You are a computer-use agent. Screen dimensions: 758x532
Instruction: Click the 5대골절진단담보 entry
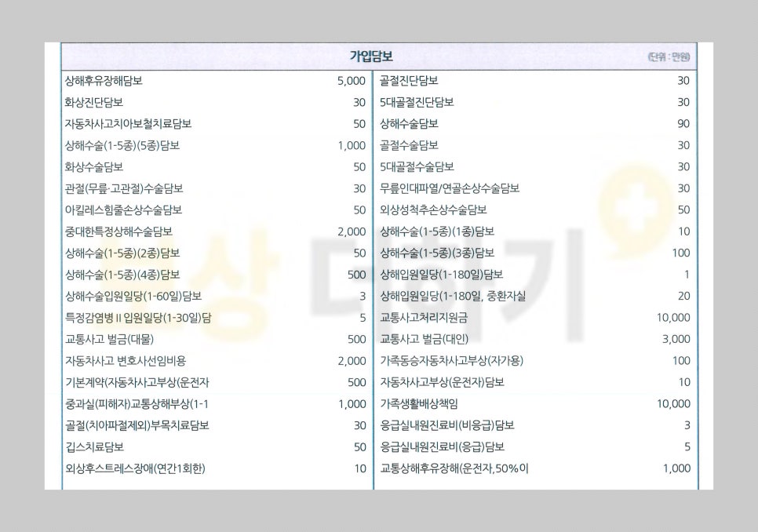(x=417, y=102)
